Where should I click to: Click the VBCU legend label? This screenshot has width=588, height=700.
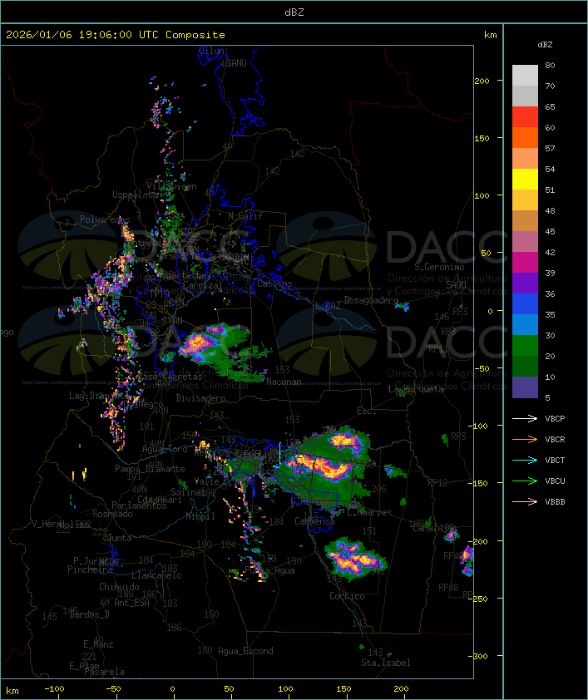555,481
